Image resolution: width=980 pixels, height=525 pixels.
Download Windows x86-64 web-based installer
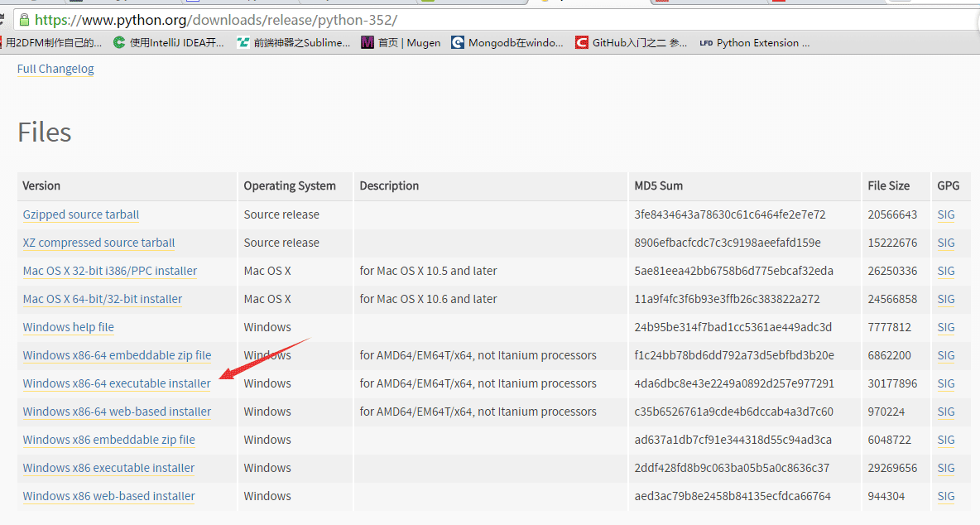pyautogui.click(x=117, y=412)
